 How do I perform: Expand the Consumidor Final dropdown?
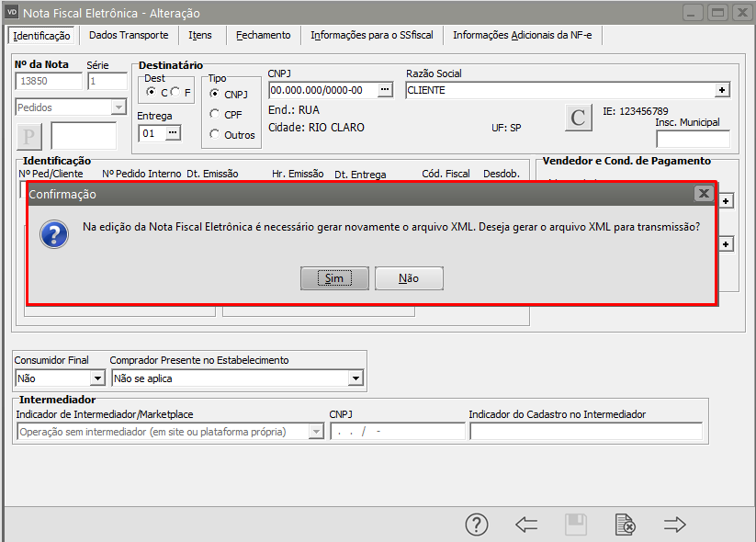[x=97, y=378]
